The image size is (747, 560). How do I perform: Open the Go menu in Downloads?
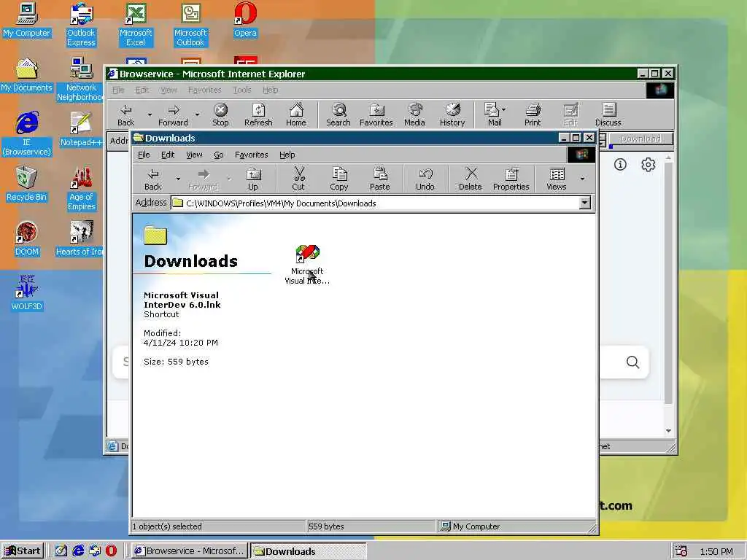click(x=219, y=155)
